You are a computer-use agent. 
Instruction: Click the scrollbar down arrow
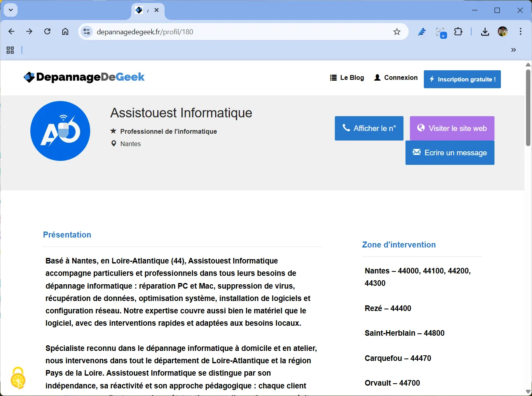528,392
